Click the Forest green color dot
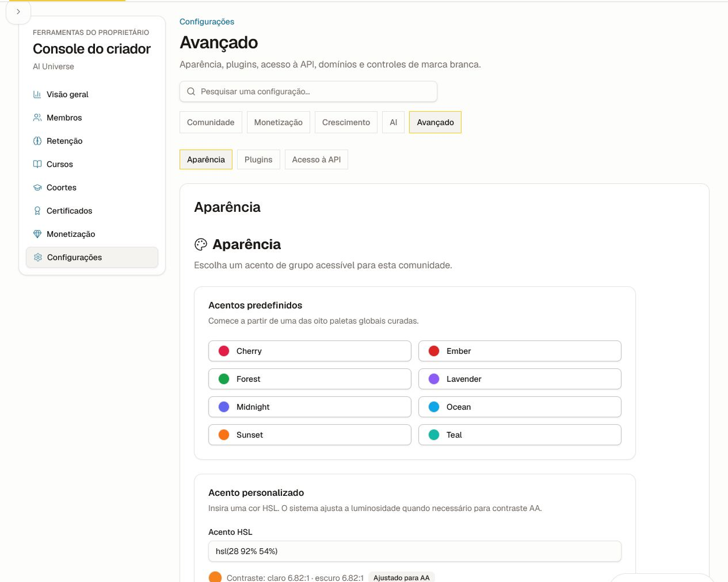Viewport: 728px width, 582px height. (224, 379)
